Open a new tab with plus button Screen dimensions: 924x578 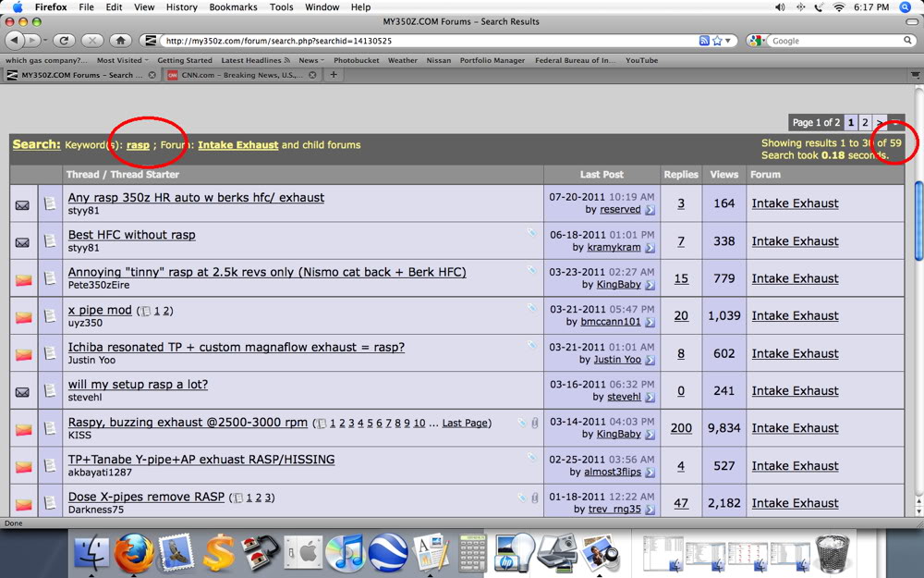point(334,75)
